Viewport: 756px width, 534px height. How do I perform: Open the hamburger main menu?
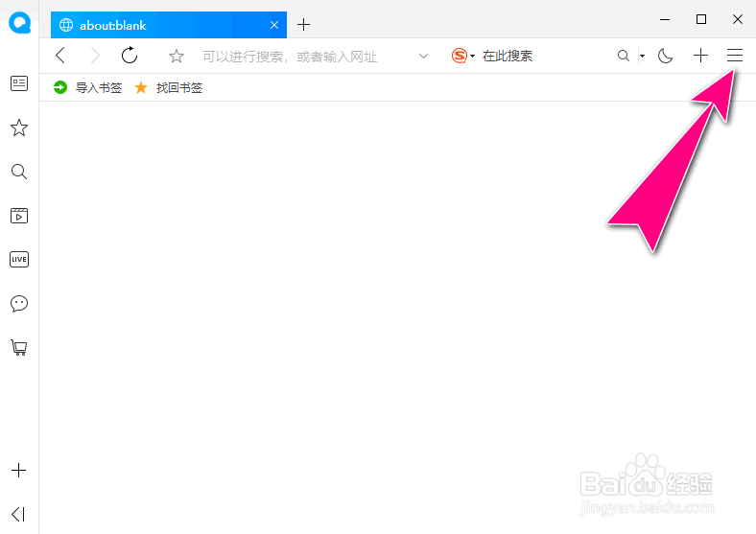(x=735, y=56)
